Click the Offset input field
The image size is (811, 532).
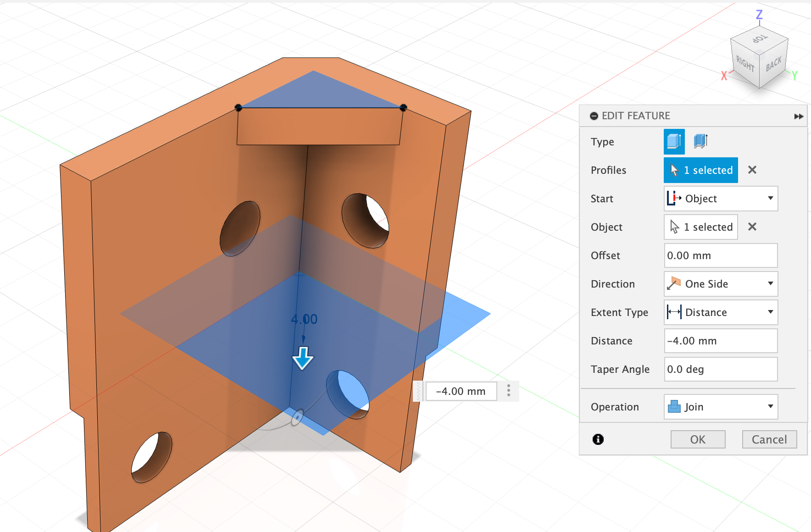click(x=721, y=255)
